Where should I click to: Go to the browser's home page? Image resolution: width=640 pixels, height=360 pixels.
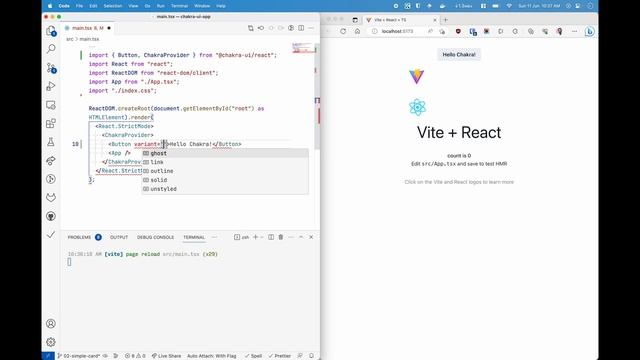[x=358, y=31]
